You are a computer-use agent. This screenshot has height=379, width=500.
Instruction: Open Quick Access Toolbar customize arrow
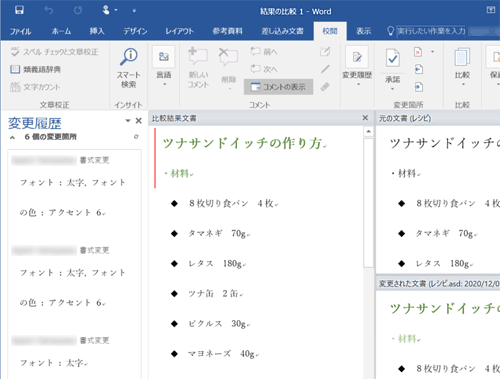(x=134, y=11)
